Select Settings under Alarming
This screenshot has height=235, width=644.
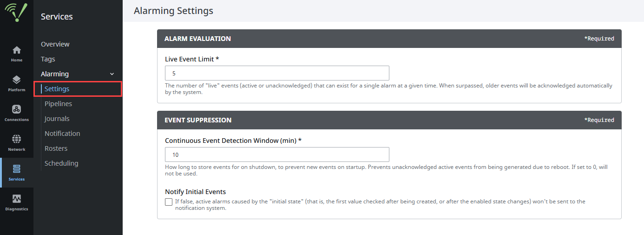[x=57, y=89]
